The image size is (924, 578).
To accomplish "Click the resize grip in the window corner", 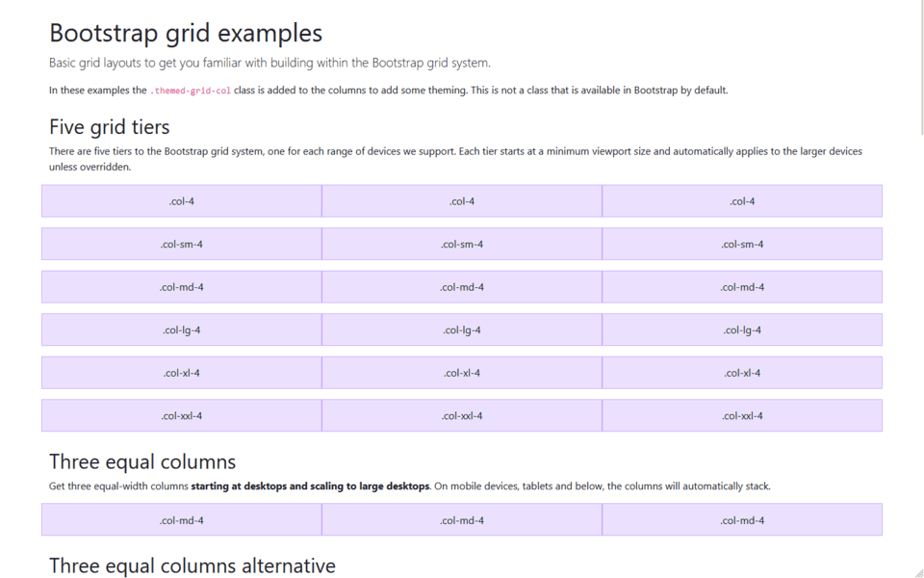I will tap(918, 572).
